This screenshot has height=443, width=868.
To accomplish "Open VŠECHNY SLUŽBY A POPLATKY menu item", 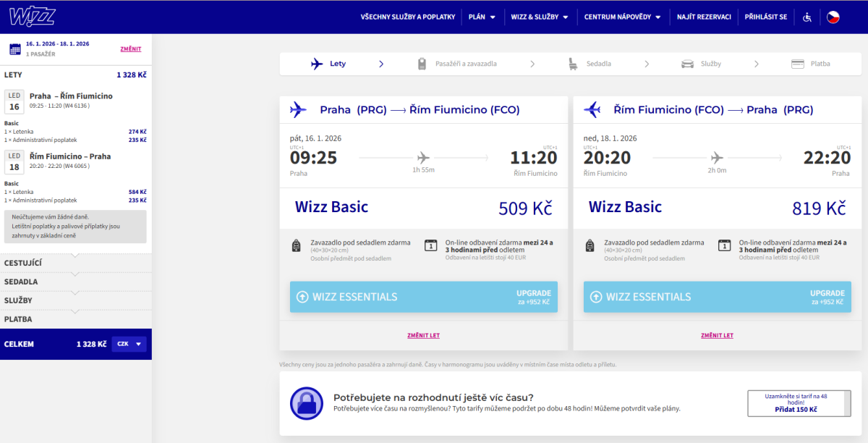I will click(407, 17).
